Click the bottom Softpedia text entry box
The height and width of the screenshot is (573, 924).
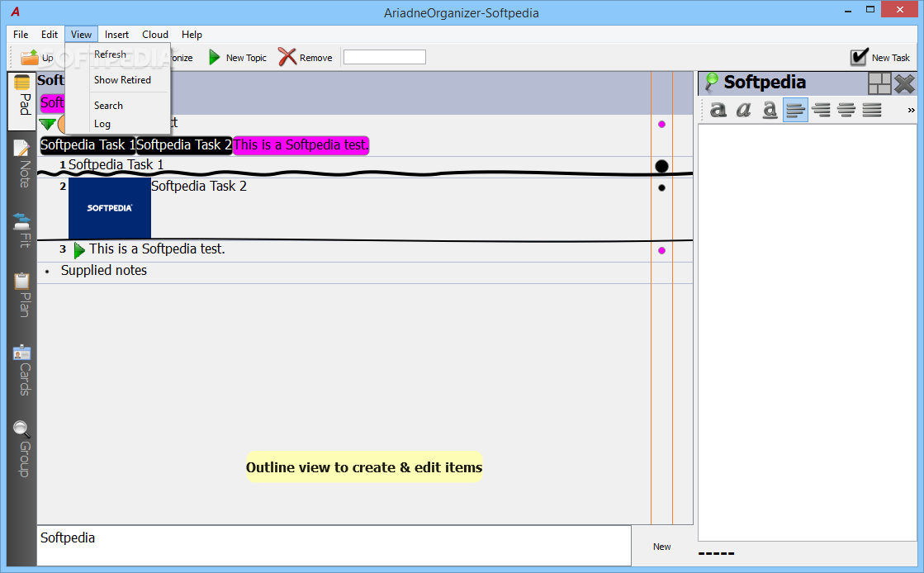(x=334, y=545)
